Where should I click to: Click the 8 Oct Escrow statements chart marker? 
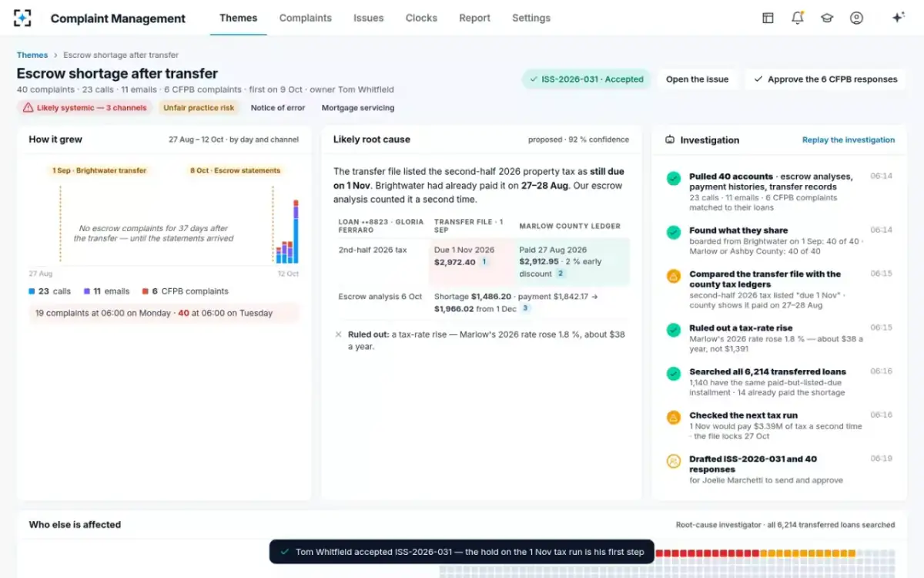(236, 170)
